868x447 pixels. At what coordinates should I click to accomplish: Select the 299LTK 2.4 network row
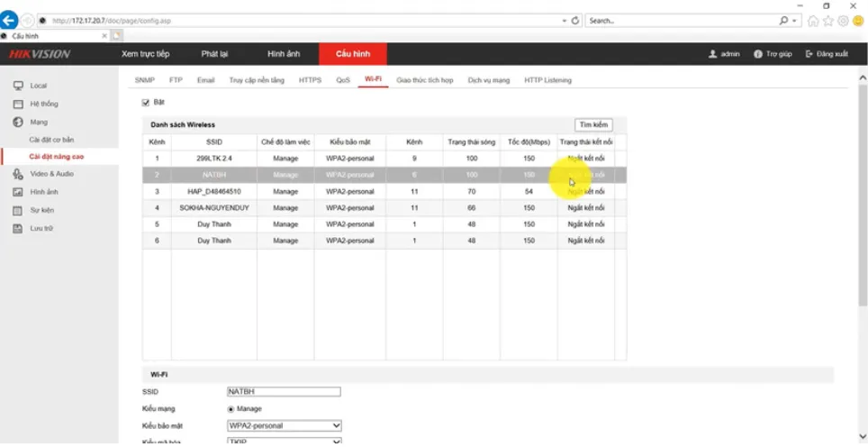384,159
